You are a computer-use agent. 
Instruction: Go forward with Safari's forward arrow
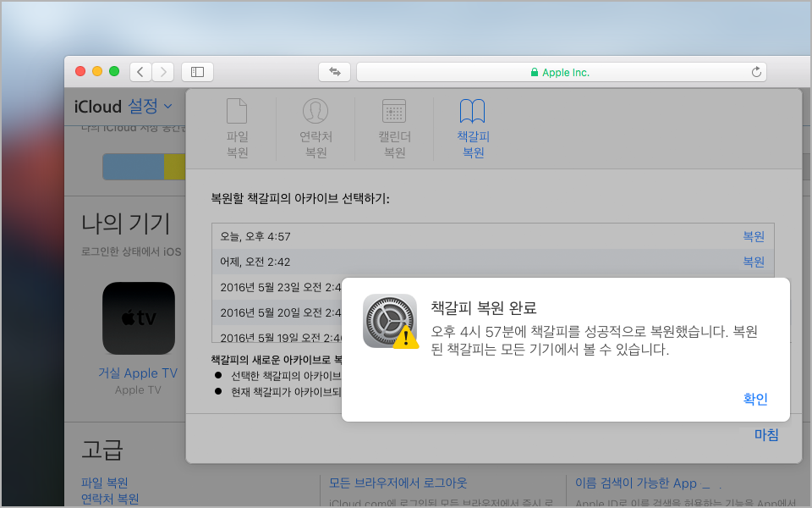click(163, 71)
